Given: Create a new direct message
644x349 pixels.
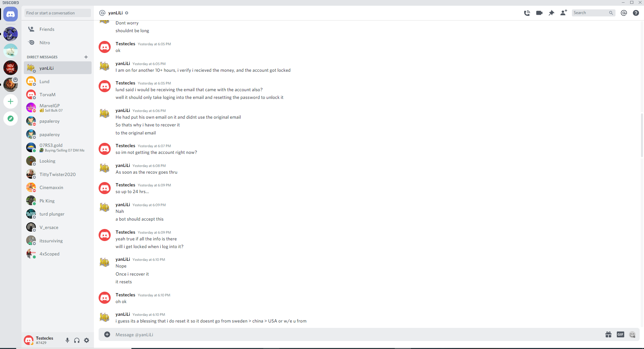Looking at the screenshot, I should tap(86, 57).
